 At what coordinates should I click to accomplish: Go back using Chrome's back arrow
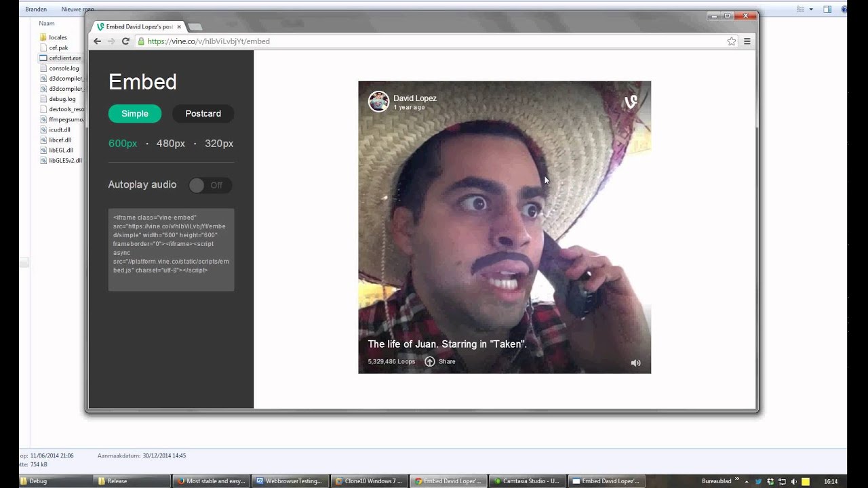tap(97, 41)
